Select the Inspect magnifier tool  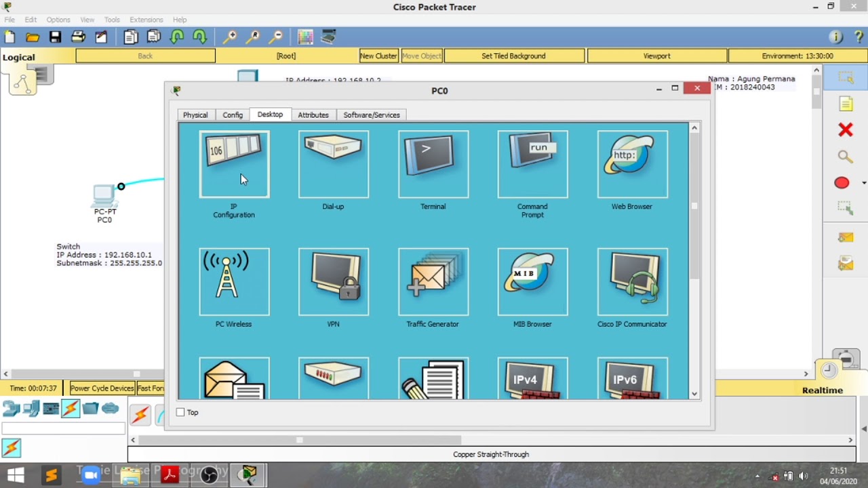click(x=845, y=157)
